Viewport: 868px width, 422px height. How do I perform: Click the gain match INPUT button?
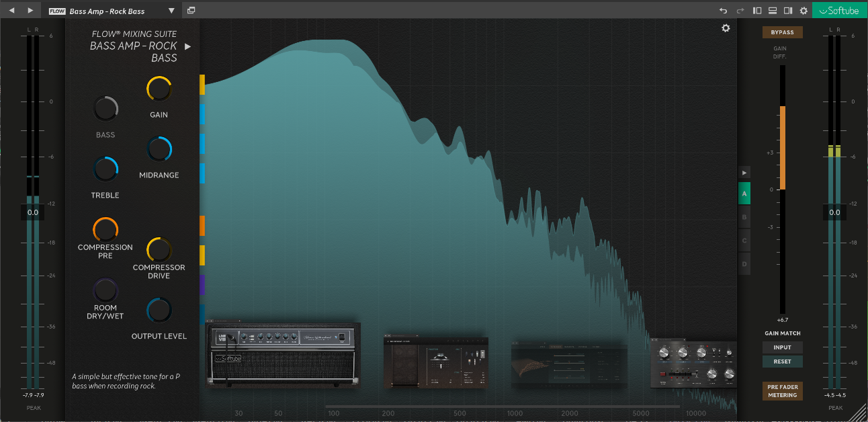[782, 347]
